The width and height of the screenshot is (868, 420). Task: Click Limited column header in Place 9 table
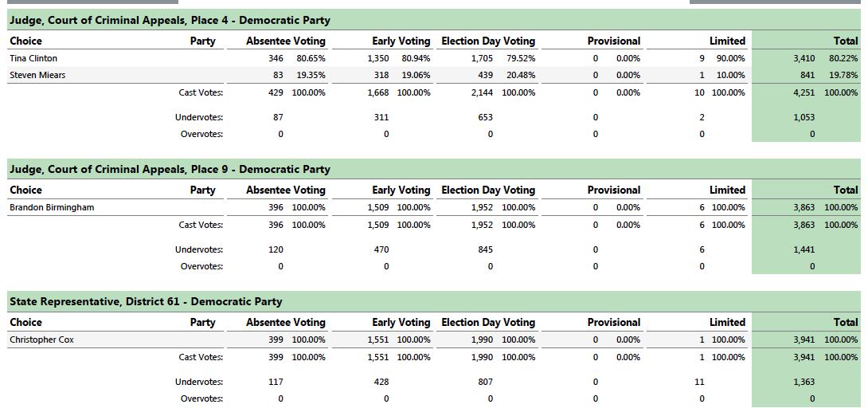[x=727, y=190]
